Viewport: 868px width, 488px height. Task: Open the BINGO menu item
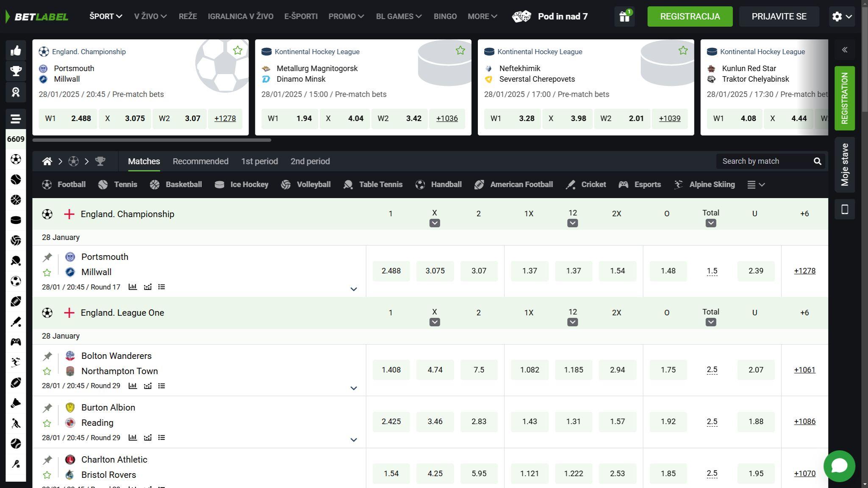(x=445, y=17)
